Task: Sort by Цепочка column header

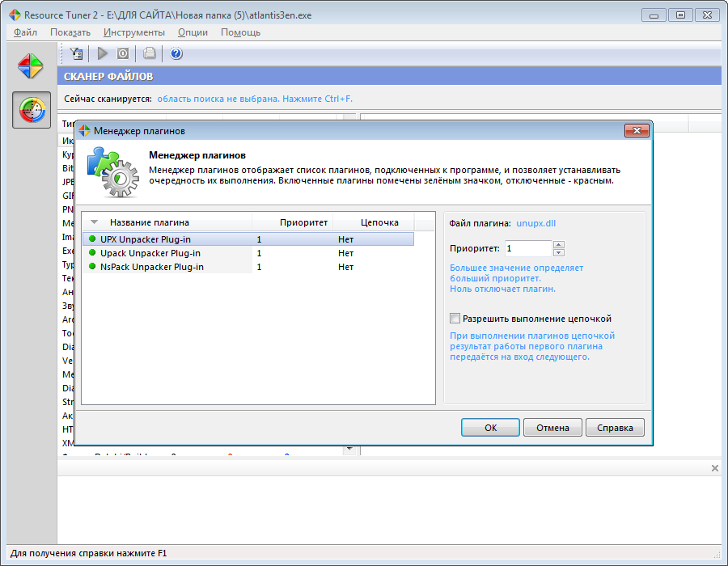Action: [x=373, y=222]
